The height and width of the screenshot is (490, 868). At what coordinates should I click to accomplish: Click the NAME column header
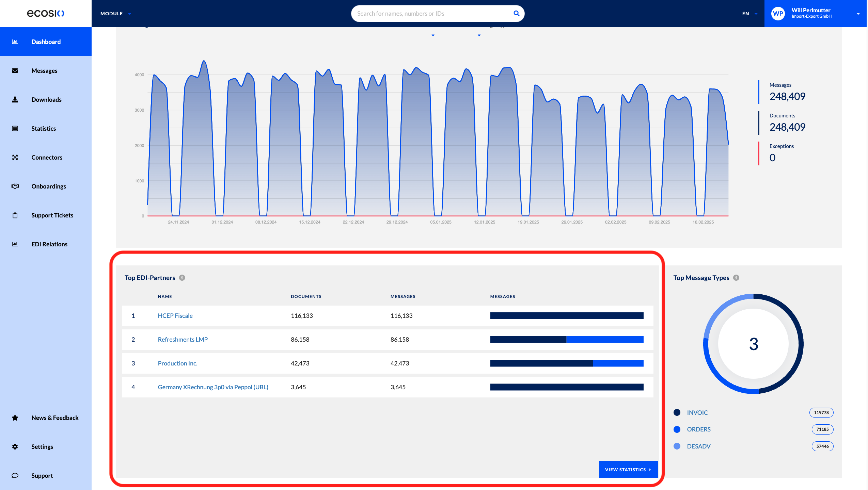[165, 297]
